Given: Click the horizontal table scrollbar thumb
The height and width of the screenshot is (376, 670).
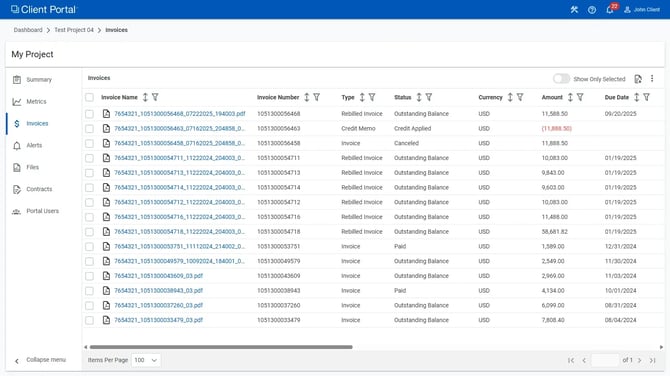Looking at the screenshot, I should click(221, 347).
